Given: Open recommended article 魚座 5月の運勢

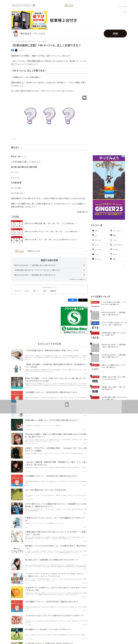Looking at the screenshot, I should point(49,369).
